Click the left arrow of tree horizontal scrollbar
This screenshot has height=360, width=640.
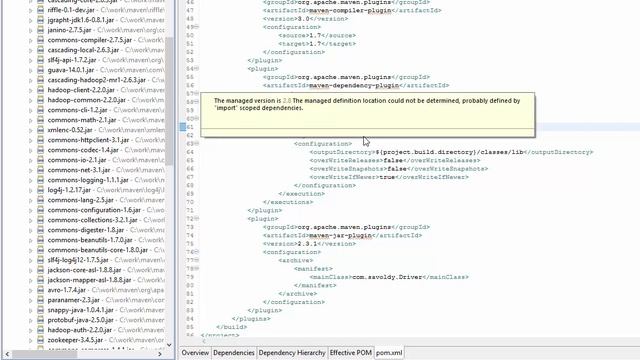tap(7, 354)
